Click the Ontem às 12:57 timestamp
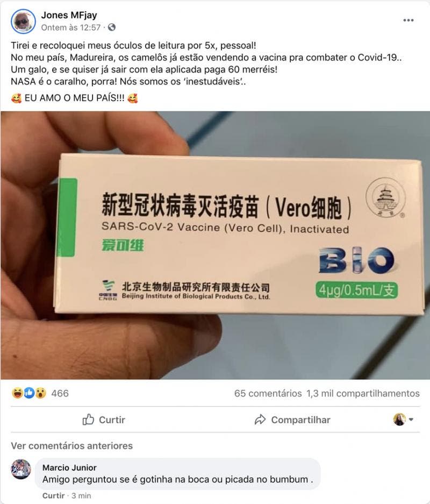This screenshot has height=504, width=430. tap(71, 27)
